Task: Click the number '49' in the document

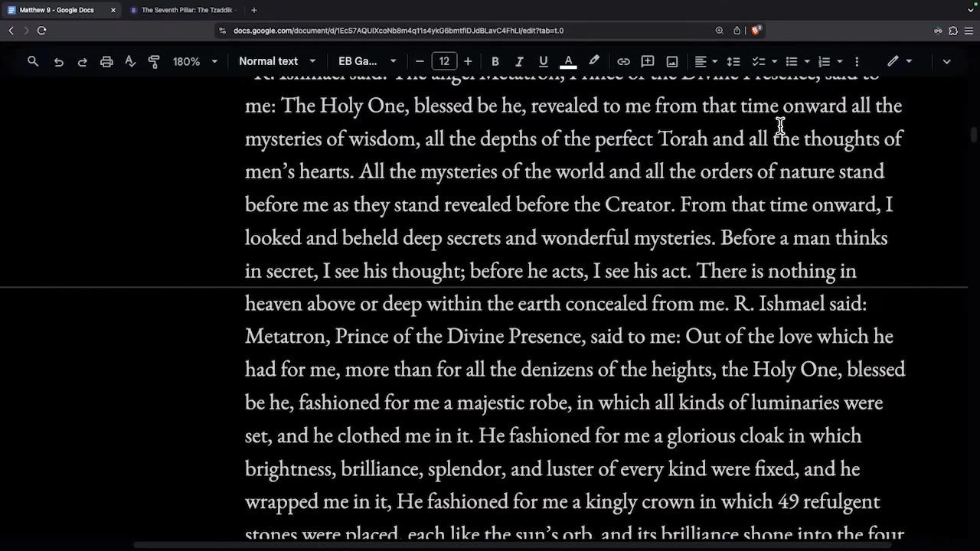Action: tap(789, 502)
